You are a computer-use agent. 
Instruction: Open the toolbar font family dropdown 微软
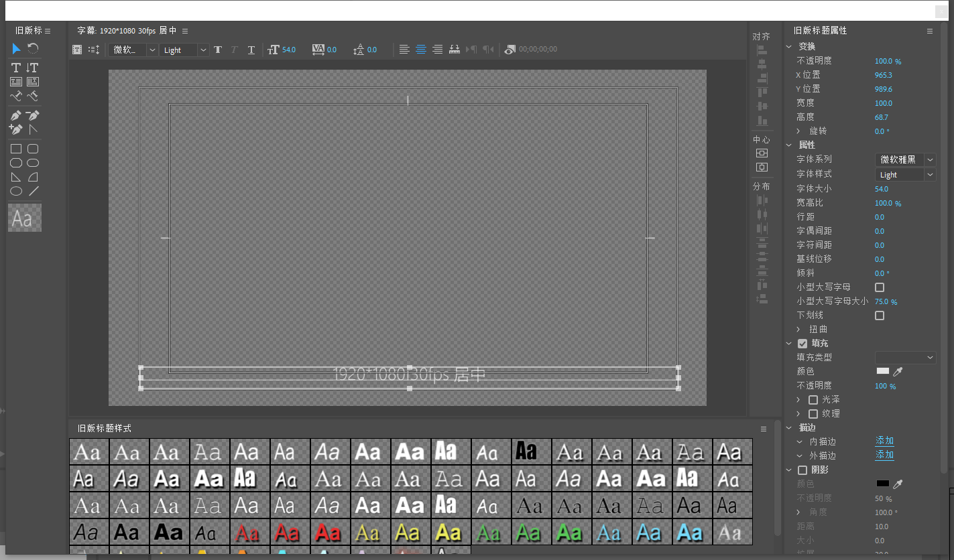(x=133, y=50)
